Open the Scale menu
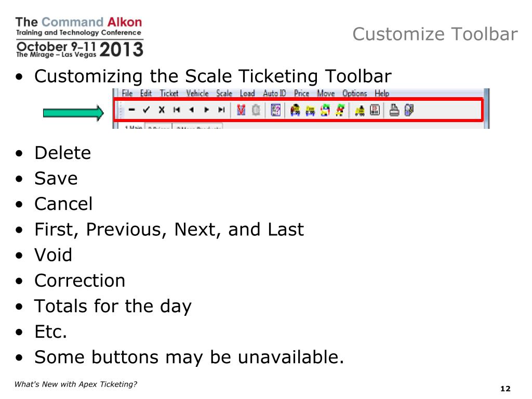This screenshot has width=532, height=399. [x=224, y=94]
